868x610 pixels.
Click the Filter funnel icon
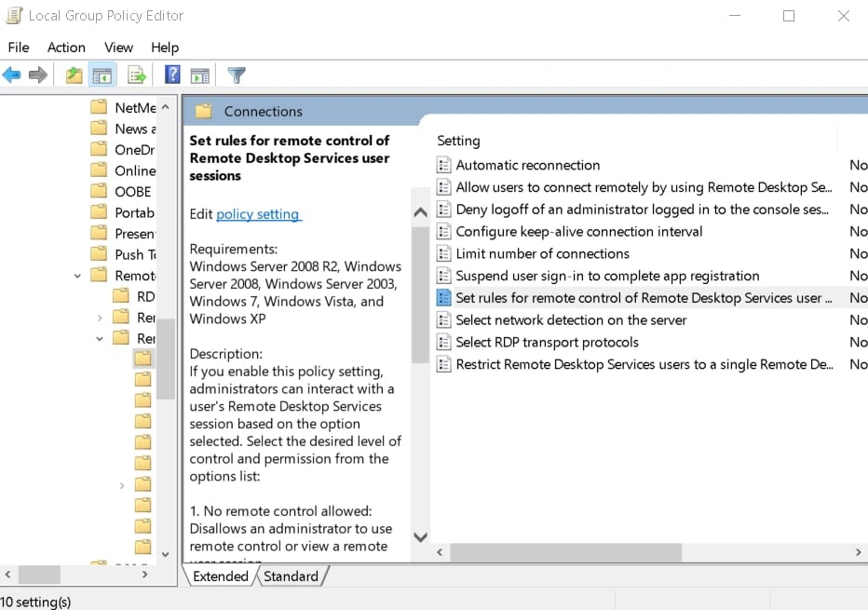point(237,75)
